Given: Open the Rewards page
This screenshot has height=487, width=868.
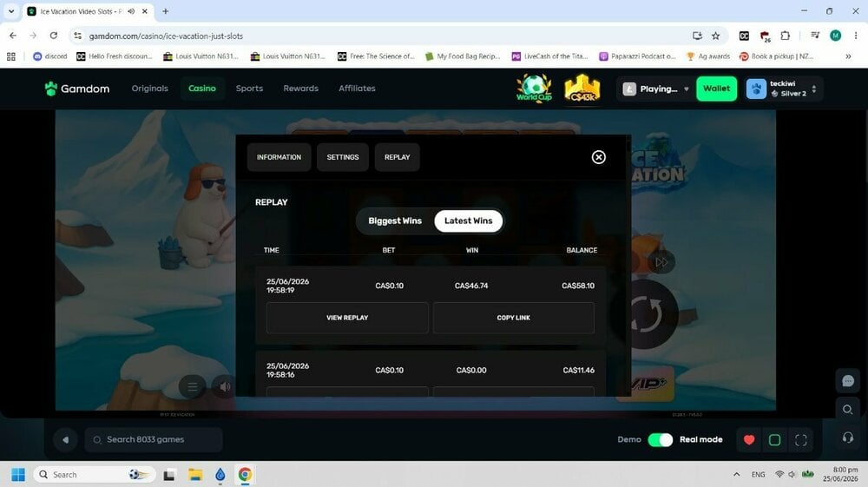Looking at the screenshot, I should (x=300, y=89).
